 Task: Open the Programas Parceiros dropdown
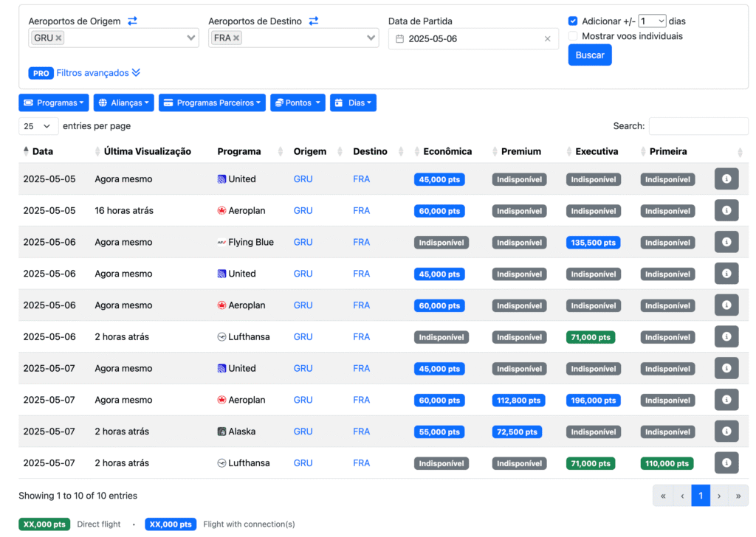point(212,103)
